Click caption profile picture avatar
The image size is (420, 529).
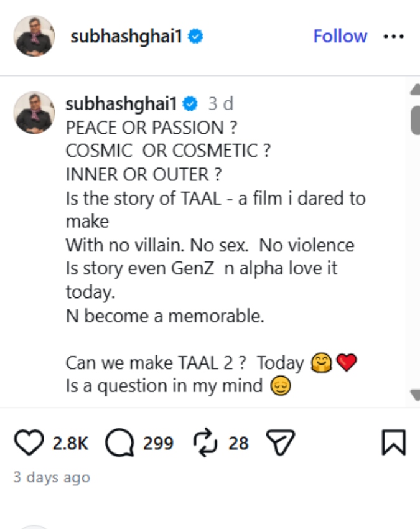(x=34, y=112)
